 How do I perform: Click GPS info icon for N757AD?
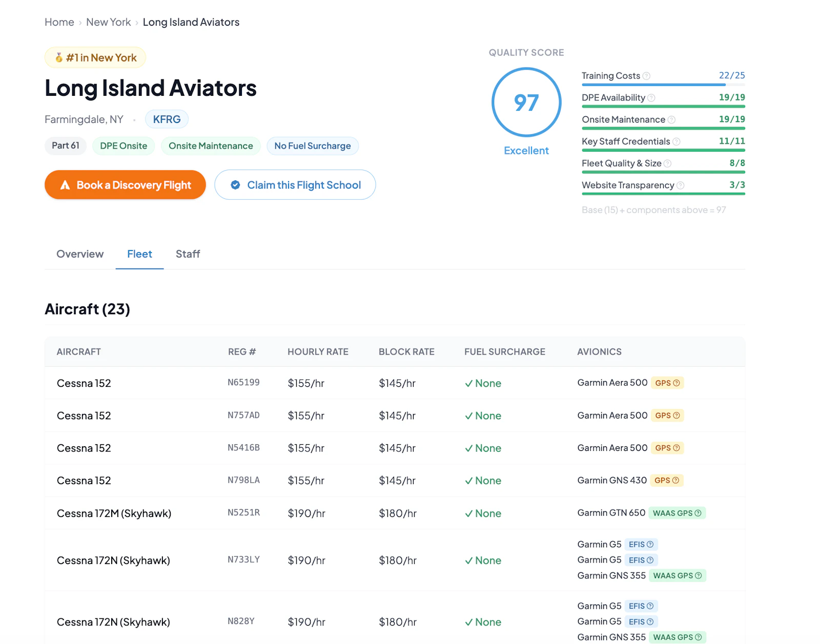pos(676,416)
